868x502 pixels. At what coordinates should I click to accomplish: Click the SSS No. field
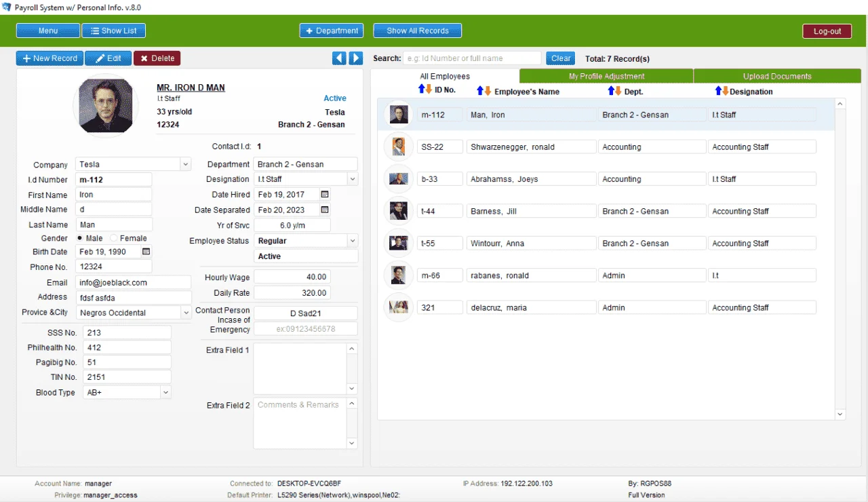pos(127,332)
